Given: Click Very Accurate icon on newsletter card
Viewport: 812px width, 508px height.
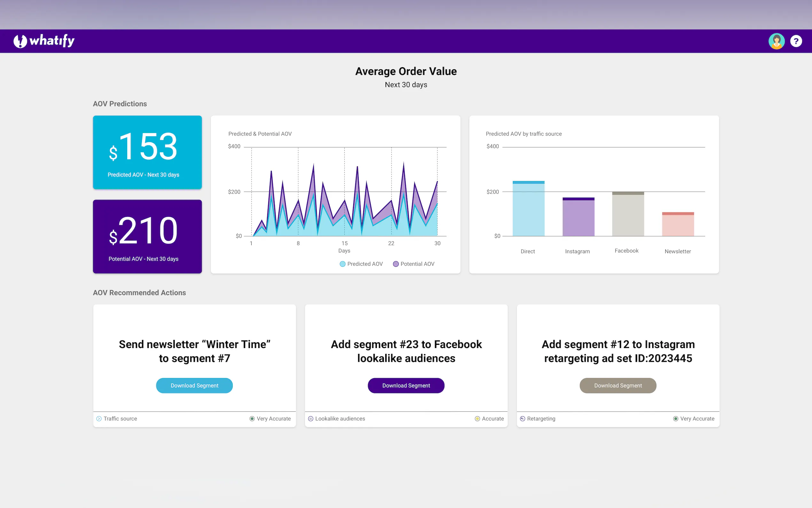Looking at the screenshot, I should (252, 419).
